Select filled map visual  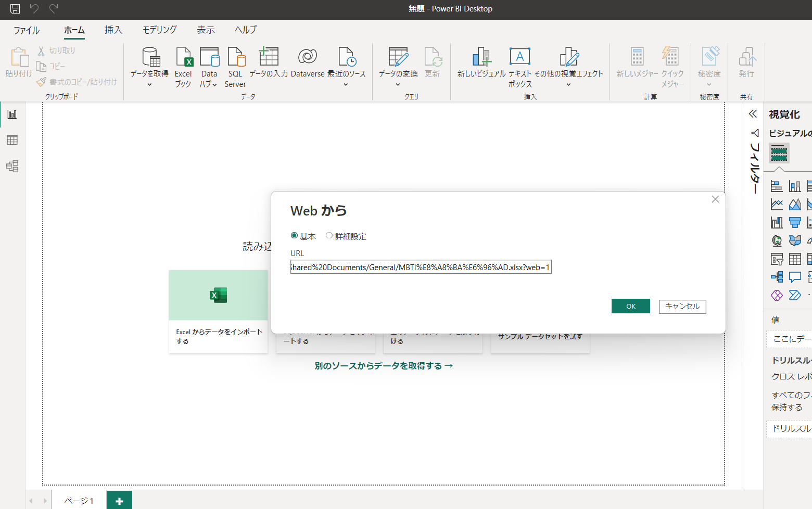[795, 240]
